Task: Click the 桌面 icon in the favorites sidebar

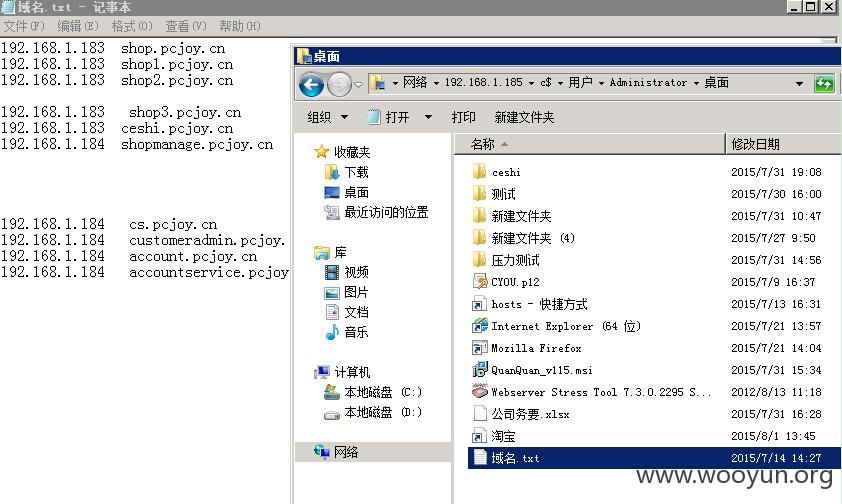Action: click(x=331, y=192)
